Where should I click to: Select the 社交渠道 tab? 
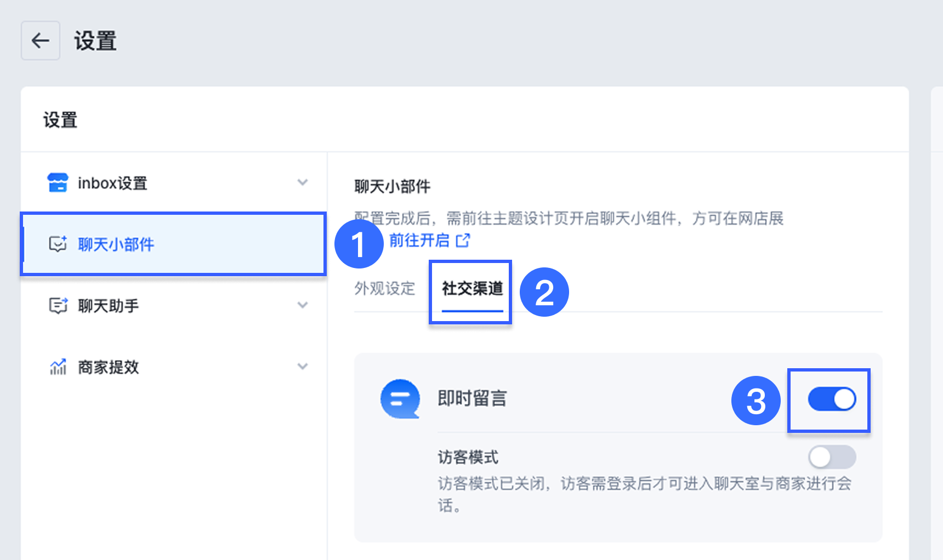472,288
